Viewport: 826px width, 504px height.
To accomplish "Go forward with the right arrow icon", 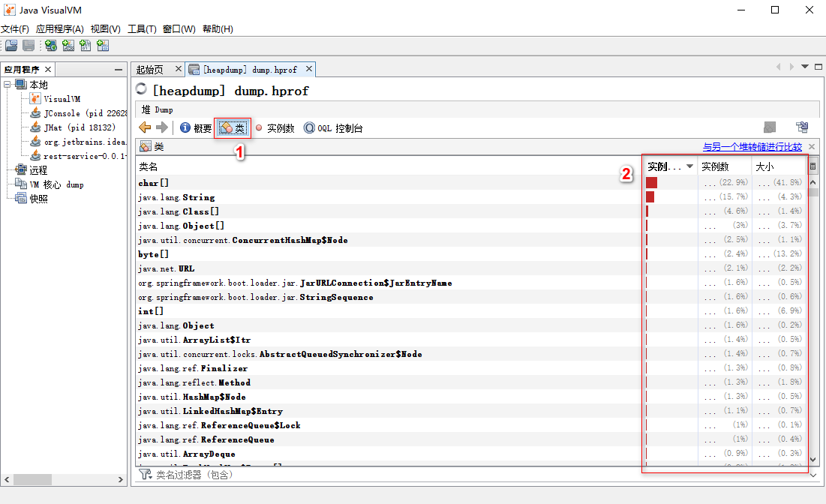I will pyautogui.click(x=162, y=127).
